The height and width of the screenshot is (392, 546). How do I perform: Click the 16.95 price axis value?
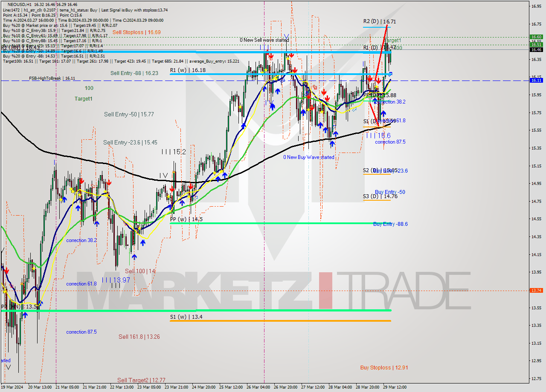536,6
